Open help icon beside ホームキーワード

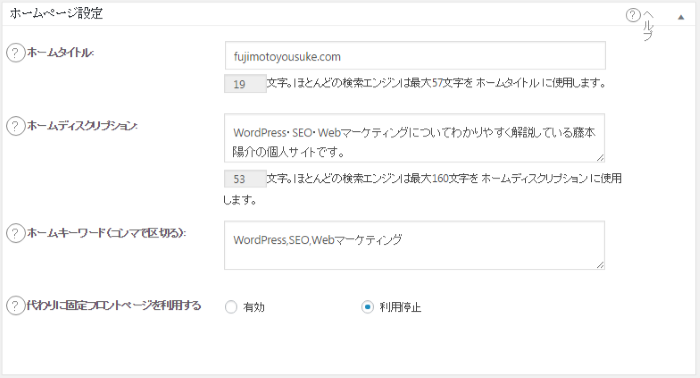coord(15,233)
